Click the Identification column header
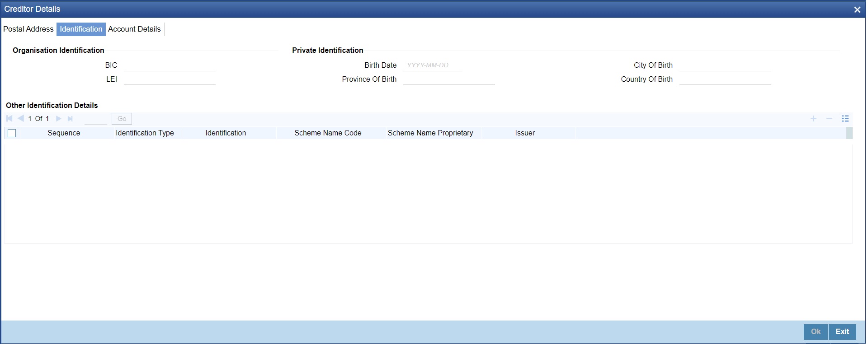868x344 pixels. [x=226, y=133]
